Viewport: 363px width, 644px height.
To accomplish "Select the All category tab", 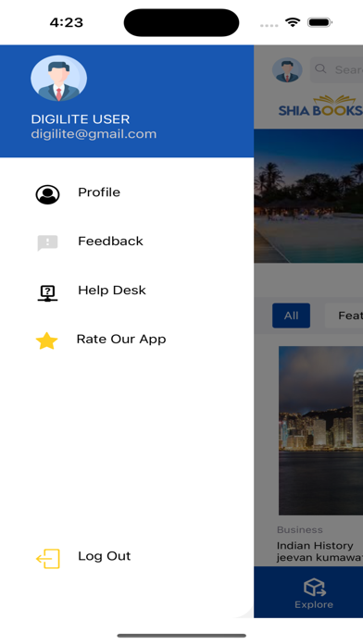I will pos(291,316).
